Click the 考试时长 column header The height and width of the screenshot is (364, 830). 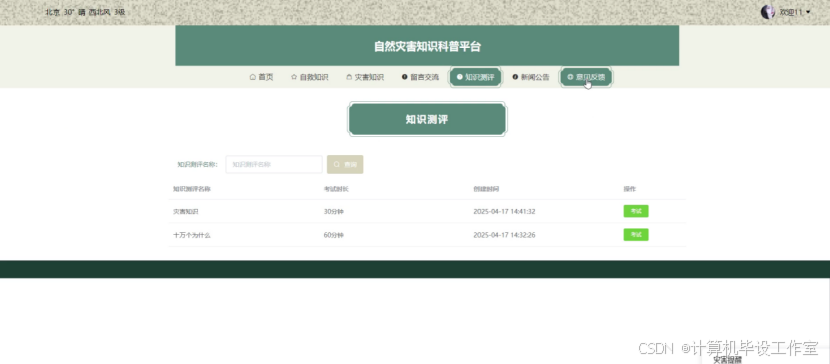336,189
